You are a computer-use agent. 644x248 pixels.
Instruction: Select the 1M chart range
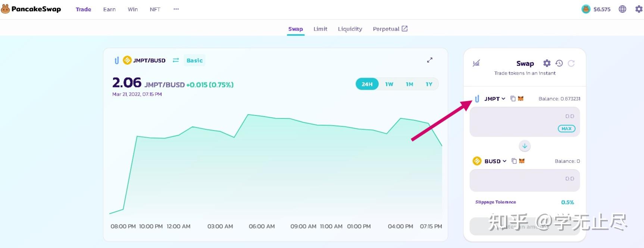(409, 84)
